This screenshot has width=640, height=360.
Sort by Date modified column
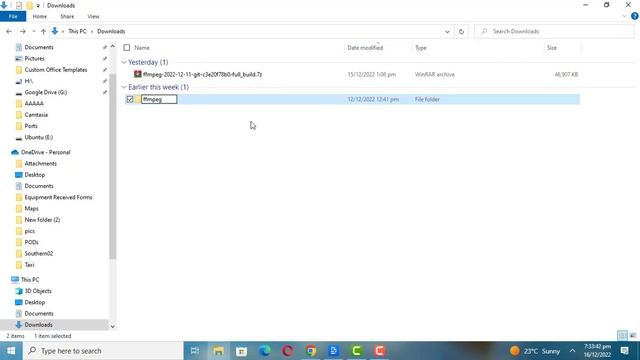(x=365, y=48)
